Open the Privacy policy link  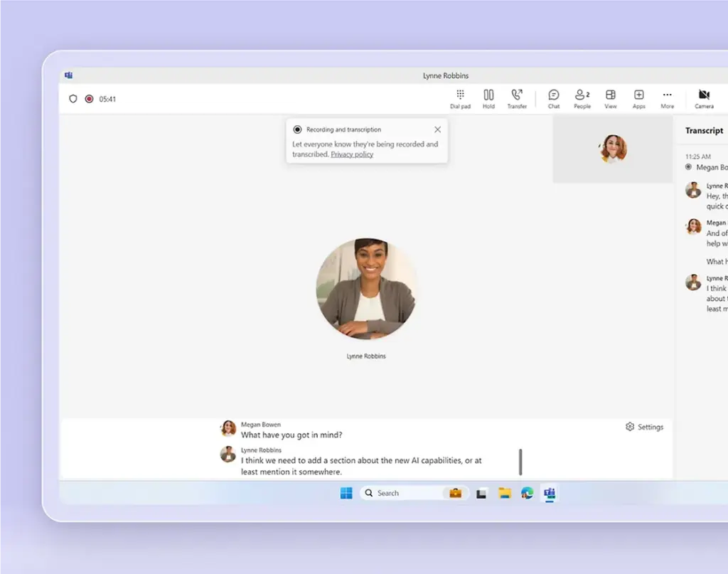click(x=352, y=154)
